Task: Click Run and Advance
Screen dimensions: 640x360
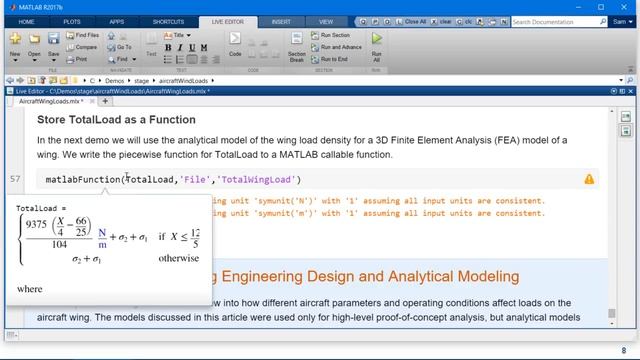Action: [x=336, y=47]
